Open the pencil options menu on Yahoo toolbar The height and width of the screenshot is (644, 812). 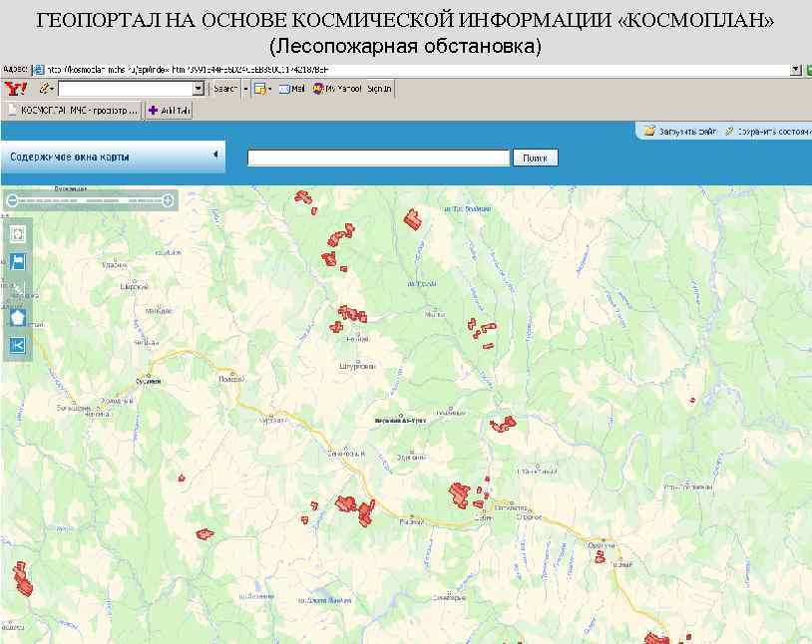[47, 89]
